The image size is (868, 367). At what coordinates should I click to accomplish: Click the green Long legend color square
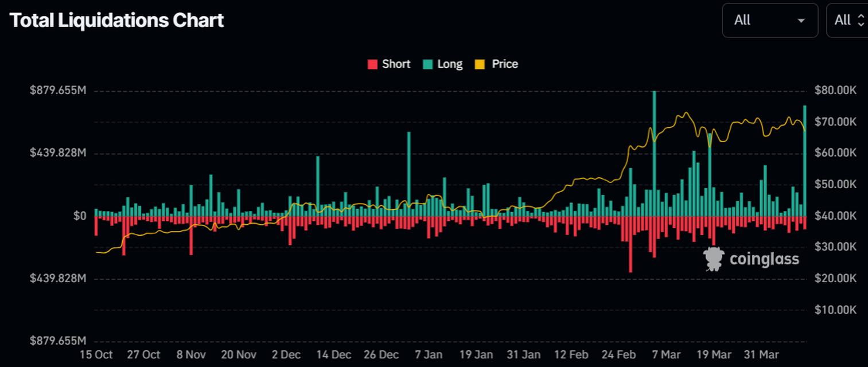[x=428, y=64]
